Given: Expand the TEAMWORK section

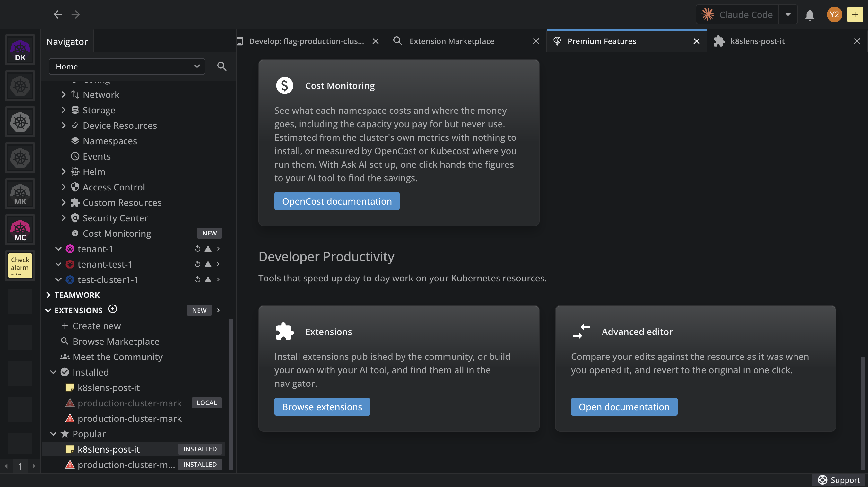Looking at the screenshot, I should [48, 295].
